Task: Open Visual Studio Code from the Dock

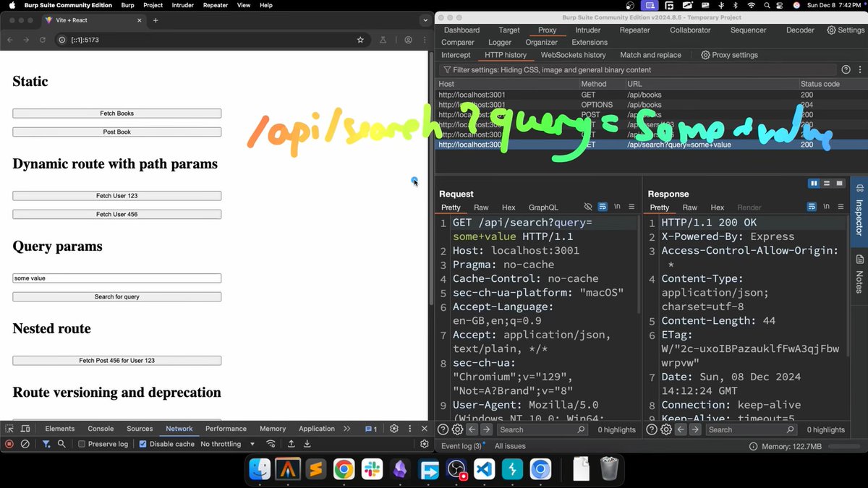Action: [485, 470]
